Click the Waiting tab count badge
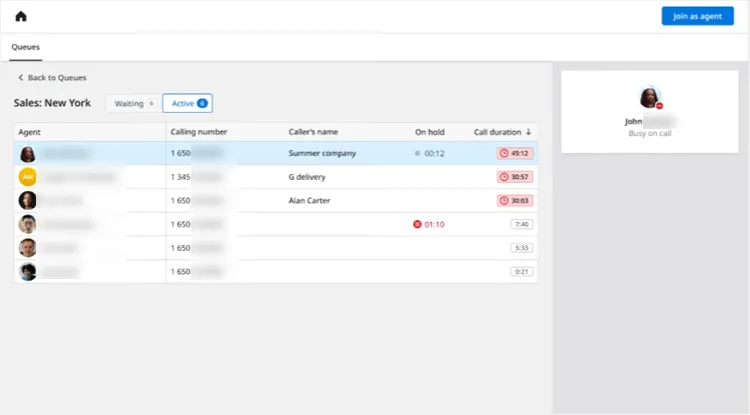Viewport: 750px width, 415px height. point(151,103)
